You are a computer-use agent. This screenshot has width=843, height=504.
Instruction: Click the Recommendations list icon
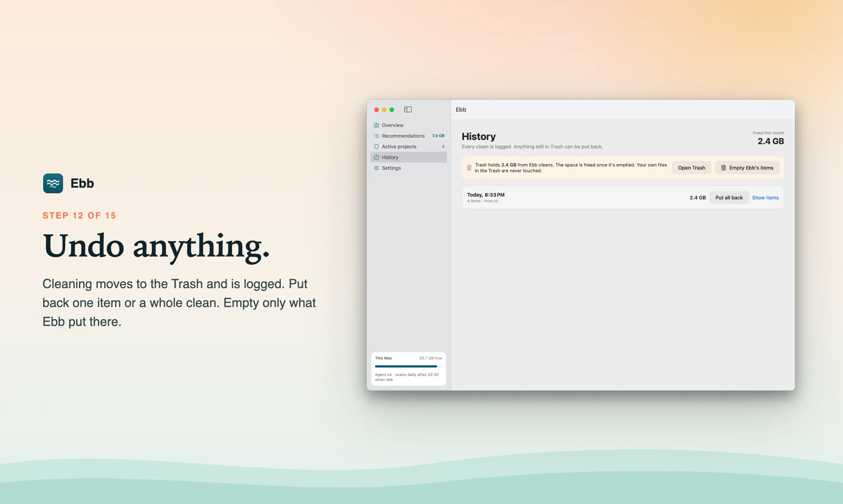tap(376, 136)
